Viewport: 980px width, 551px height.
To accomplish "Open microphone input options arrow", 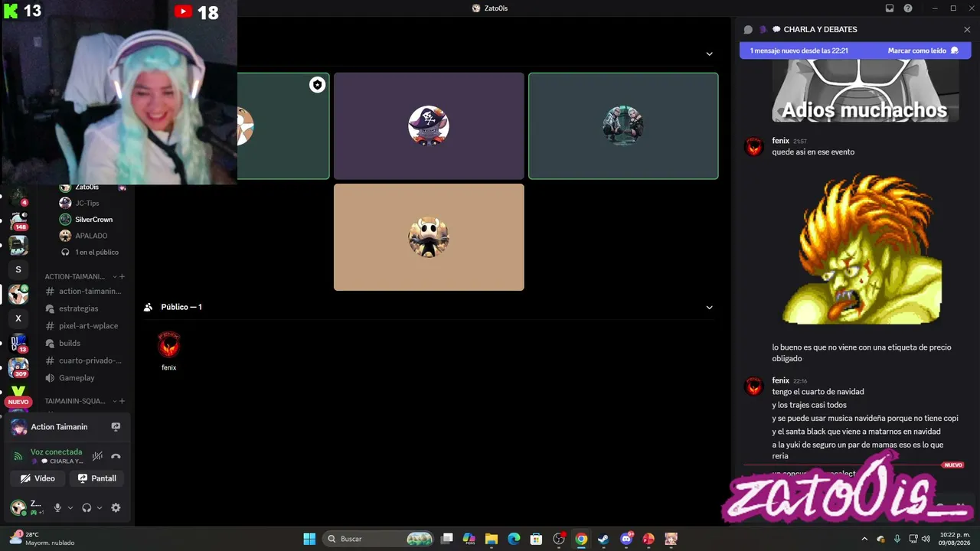I will [x=70, y=507].
